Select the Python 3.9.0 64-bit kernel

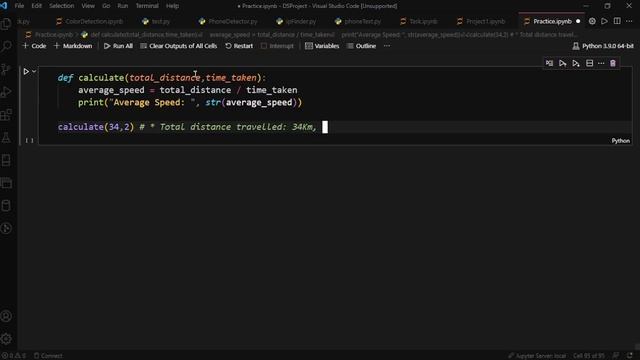point(603,46)
